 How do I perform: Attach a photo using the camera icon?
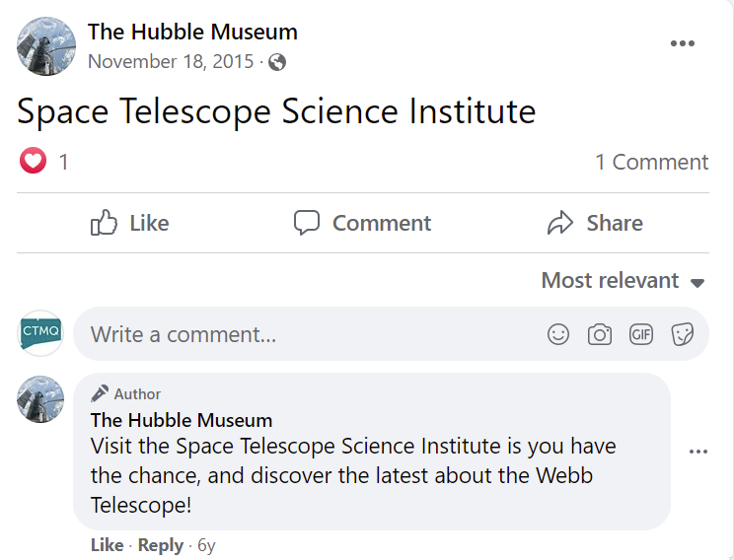click(x=600, y=334)
